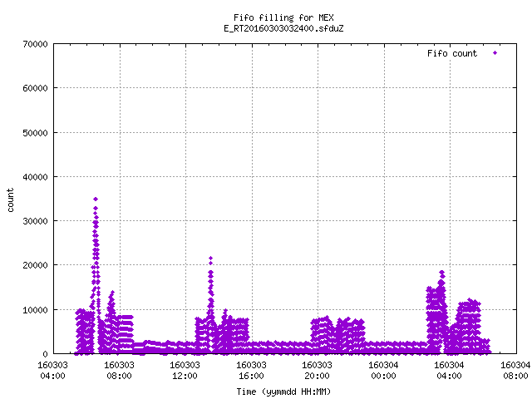Click the y-axis value 10000

coord(35,310)
